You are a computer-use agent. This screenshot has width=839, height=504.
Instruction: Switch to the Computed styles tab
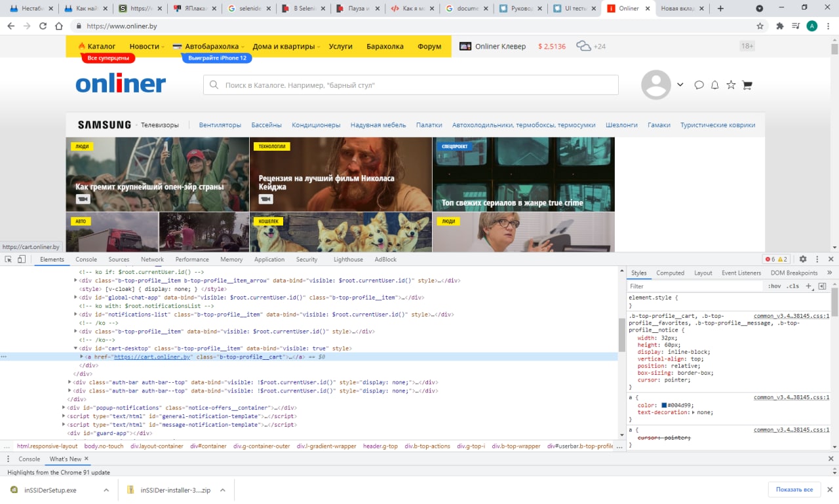670,273
